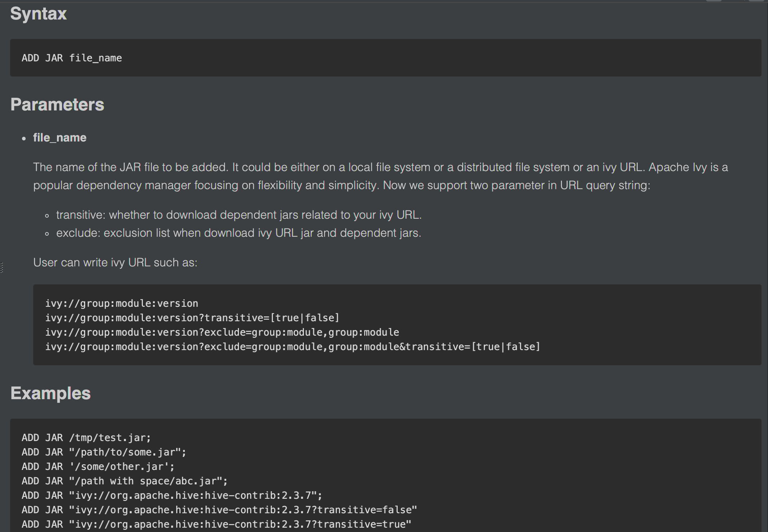Click the ADD JAR file_name syntax code

click(x=72, y=58)
